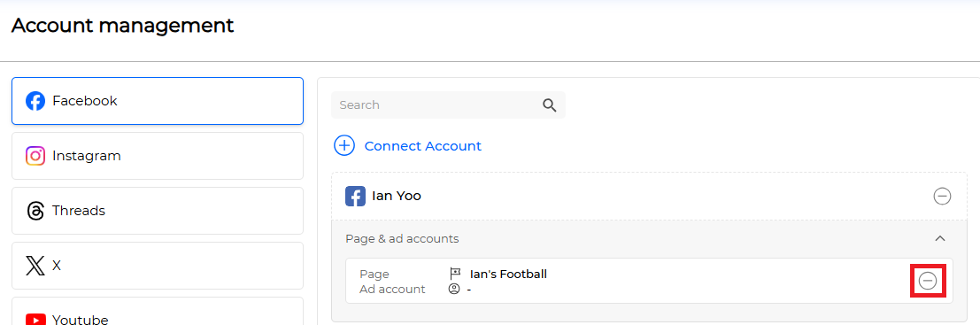The image size is (980, 325).
Task: Focus the Search input field
Action: click(448, 105)
